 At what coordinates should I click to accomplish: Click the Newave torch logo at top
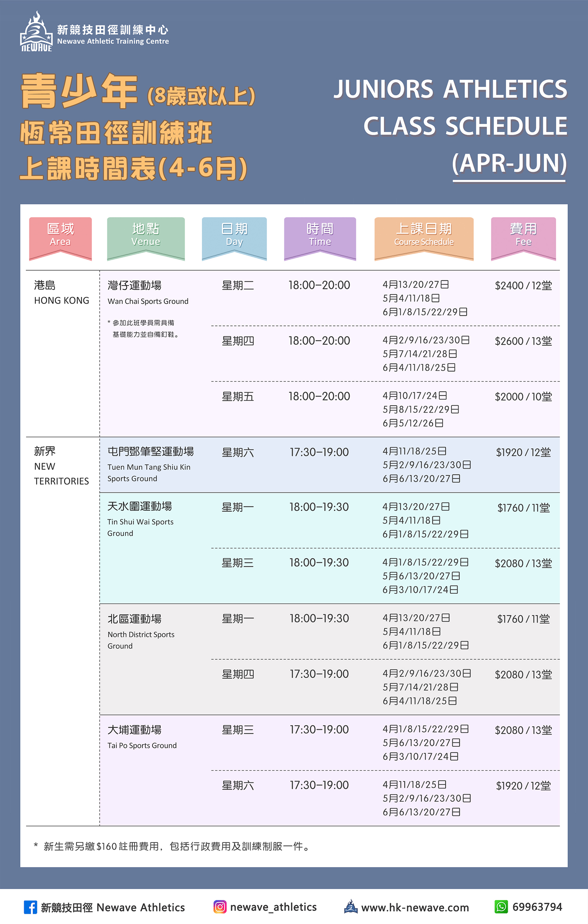tap(36, 32)
